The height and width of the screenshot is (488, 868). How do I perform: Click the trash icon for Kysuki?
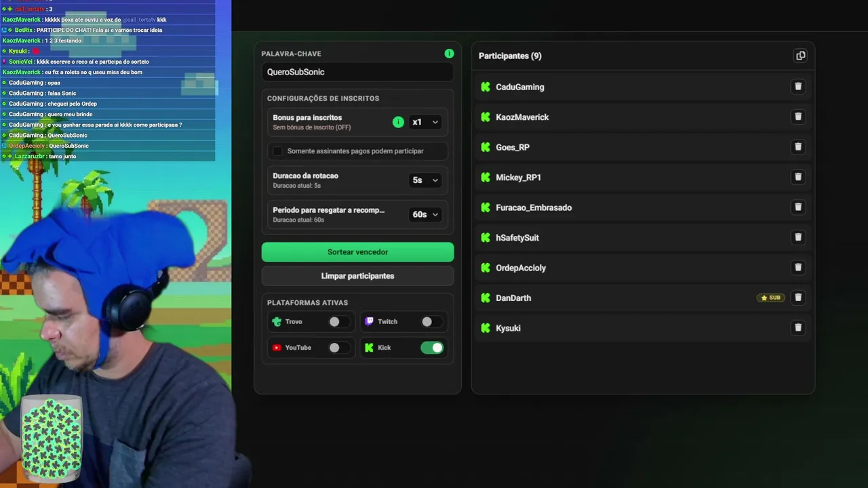(x=798, y=328)
